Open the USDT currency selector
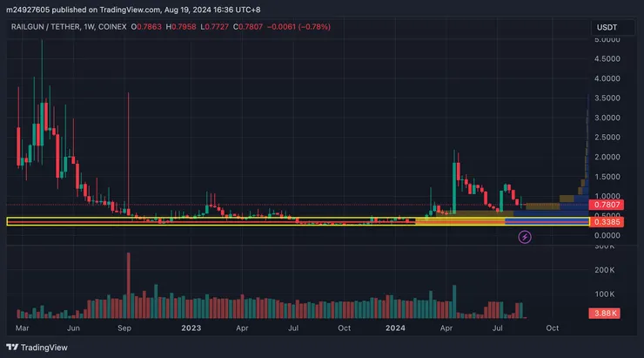644x358 pixels. (613, 27)
